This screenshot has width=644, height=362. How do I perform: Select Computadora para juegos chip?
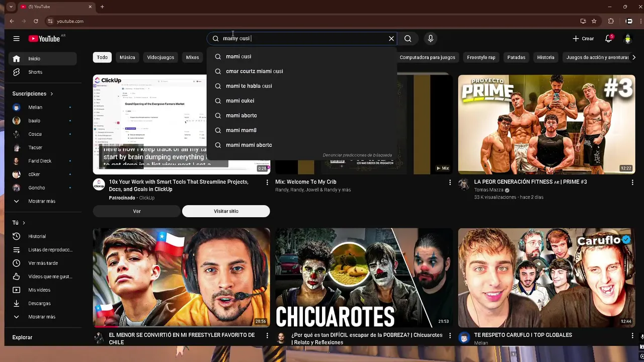pos(427,57)
